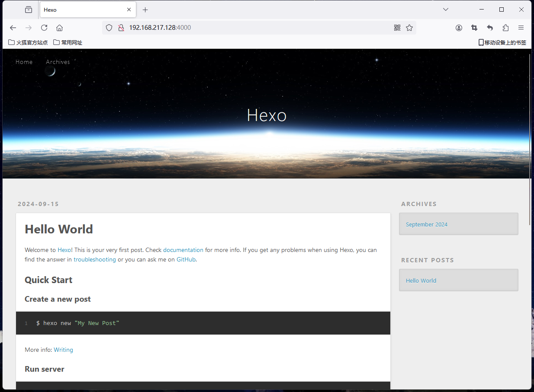Expand the list all tabs chevron
Screen dimensions: 534x392
(x=446, y=10)
